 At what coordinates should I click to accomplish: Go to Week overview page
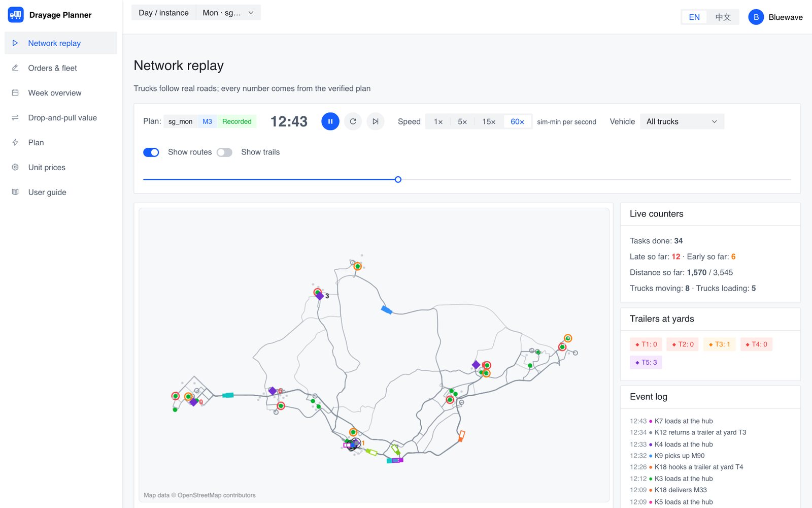(61, 93)
